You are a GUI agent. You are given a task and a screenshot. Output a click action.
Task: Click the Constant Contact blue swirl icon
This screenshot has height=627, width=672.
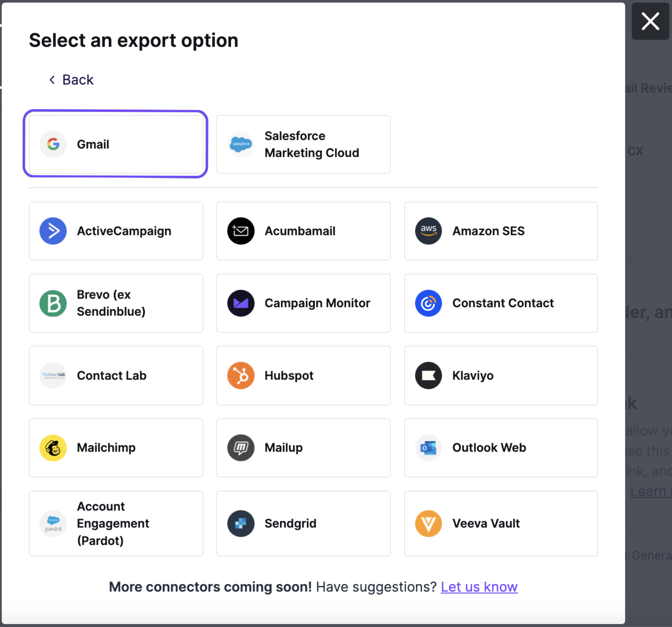pyautogui.click(x=428, y=303)
